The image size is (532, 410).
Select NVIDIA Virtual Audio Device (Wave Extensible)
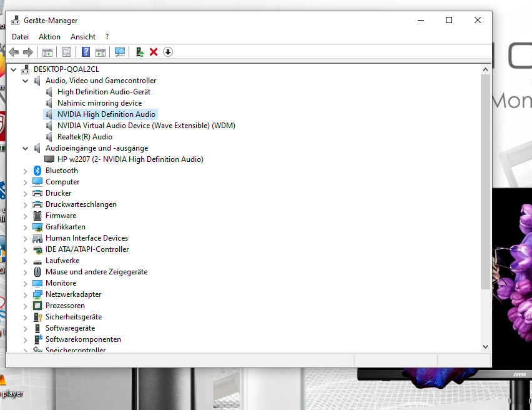(146, 126)
